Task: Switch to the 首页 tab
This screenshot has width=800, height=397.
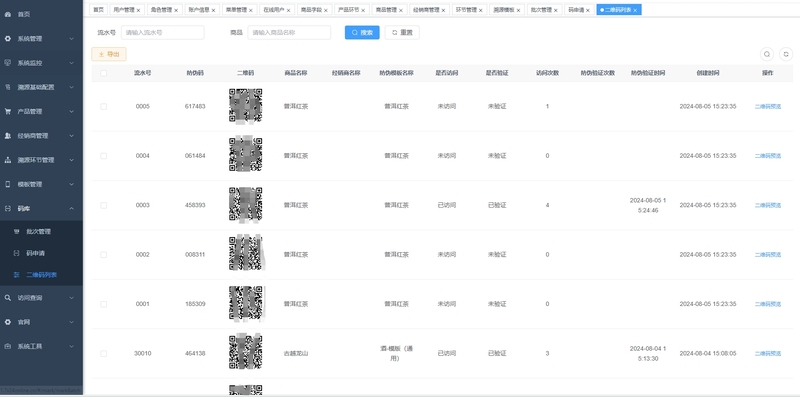Action: click(98, 10)
